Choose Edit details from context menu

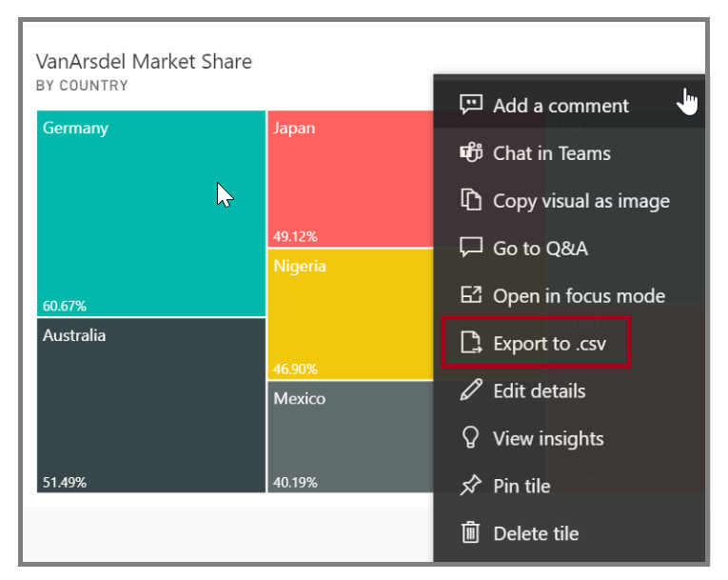(569, 390)
